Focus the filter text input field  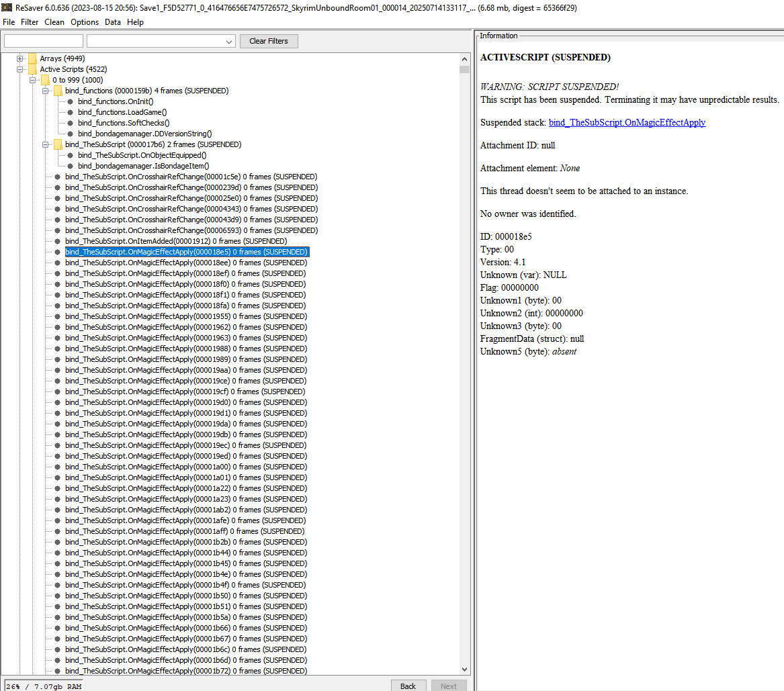pyautogui.click(x=44, y=41)
